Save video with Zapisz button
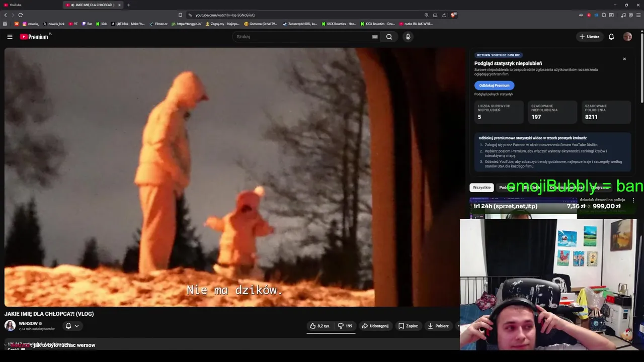This screenshot has height=362, width=644. [x=408, y=326]
